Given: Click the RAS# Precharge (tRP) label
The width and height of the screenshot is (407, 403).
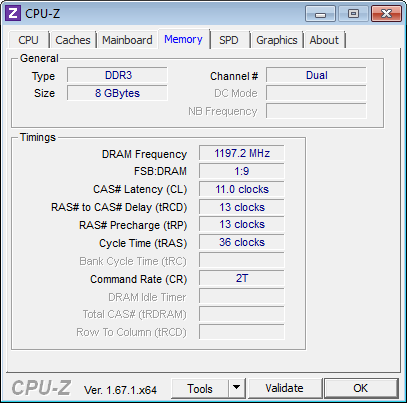Looking at the screenshot, I should 133,225.
